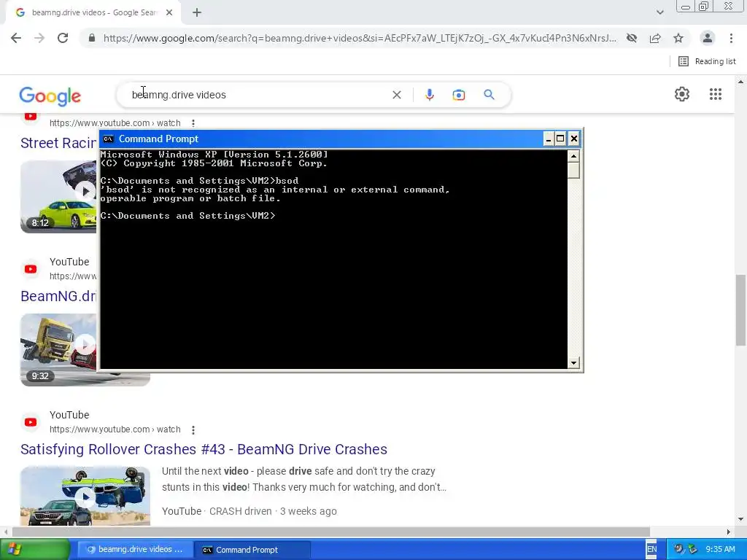Open the Street Racing result link

(58, 143)
